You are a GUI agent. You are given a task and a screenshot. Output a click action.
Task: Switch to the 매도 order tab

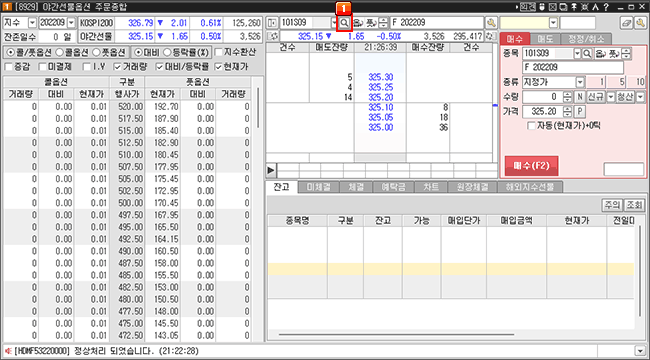pyautogui.click(x=544, y=39)
